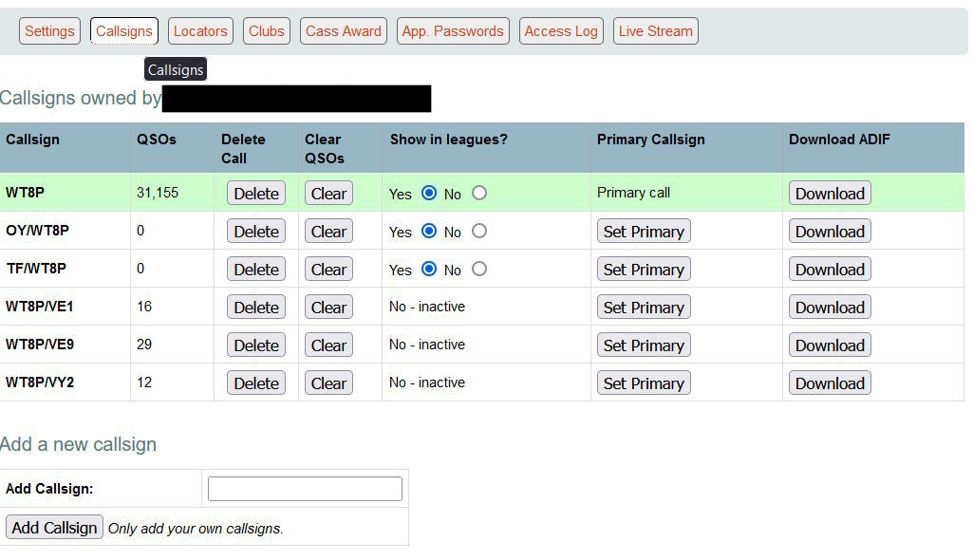Click the Add Callsign text field
This screenshot has width=973, height=560.
pyautogui.click(x=305, y=489)
